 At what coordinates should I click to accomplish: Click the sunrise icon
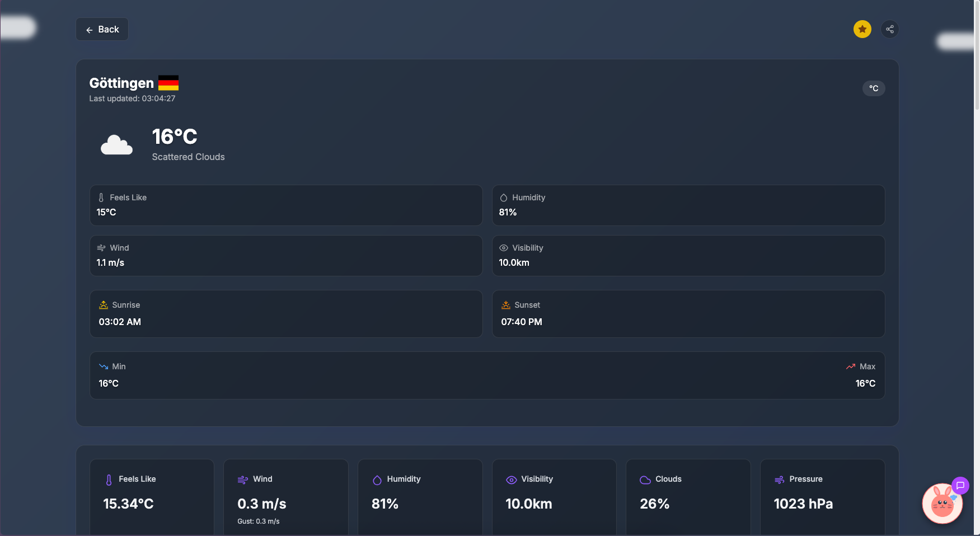pos(104,305)
